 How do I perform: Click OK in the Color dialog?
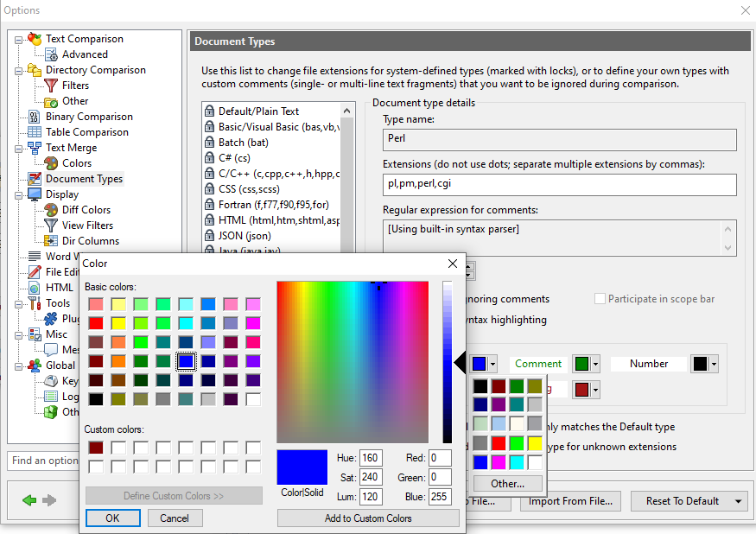[x=113, y=518]
